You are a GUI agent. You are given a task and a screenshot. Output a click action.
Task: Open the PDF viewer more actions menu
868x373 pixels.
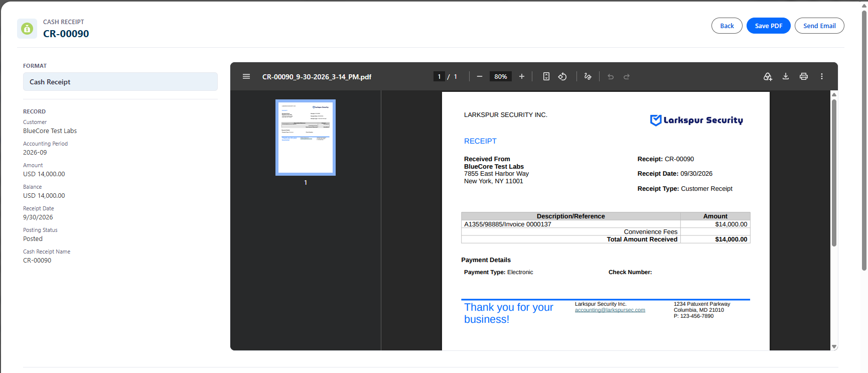click(822, 76)
